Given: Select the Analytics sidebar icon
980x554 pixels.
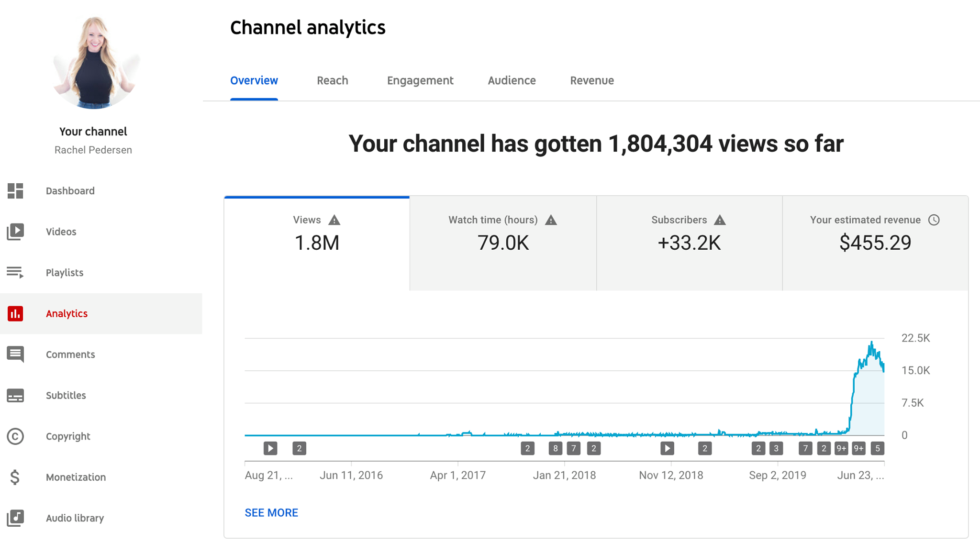Looking at the screenshot, I should 15,313.
